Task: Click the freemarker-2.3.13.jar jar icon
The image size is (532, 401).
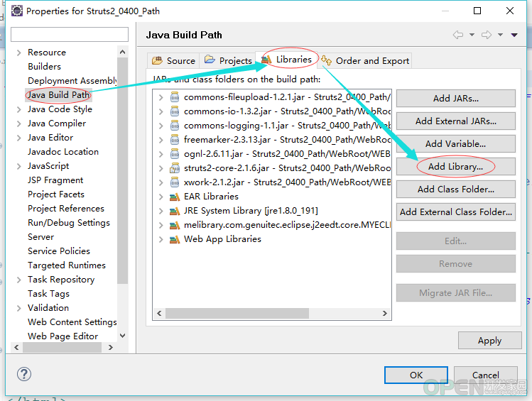Action: click(175, 140)
